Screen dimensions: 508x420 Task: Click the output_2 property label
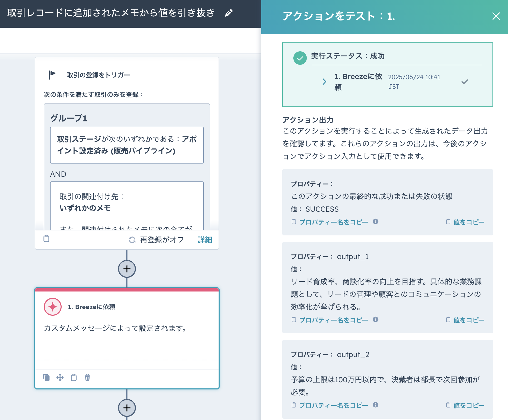tap(353, 355)
